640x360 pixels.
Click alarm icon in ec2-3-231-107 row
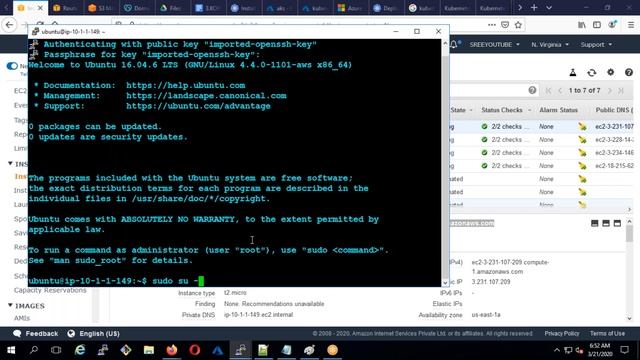(582, 127)
